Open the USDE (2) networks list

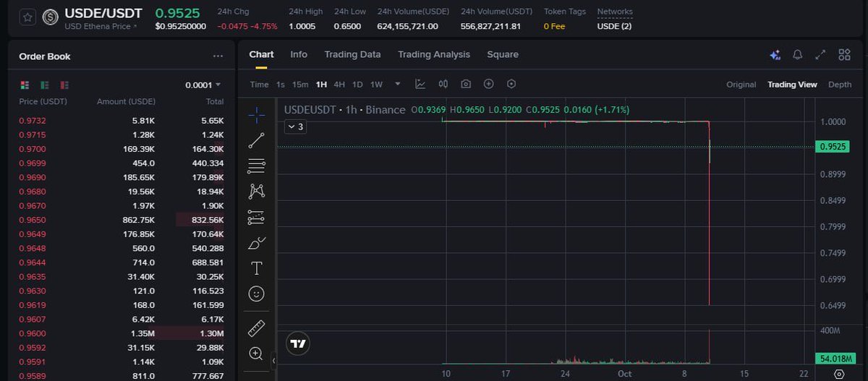pos(614,27)
